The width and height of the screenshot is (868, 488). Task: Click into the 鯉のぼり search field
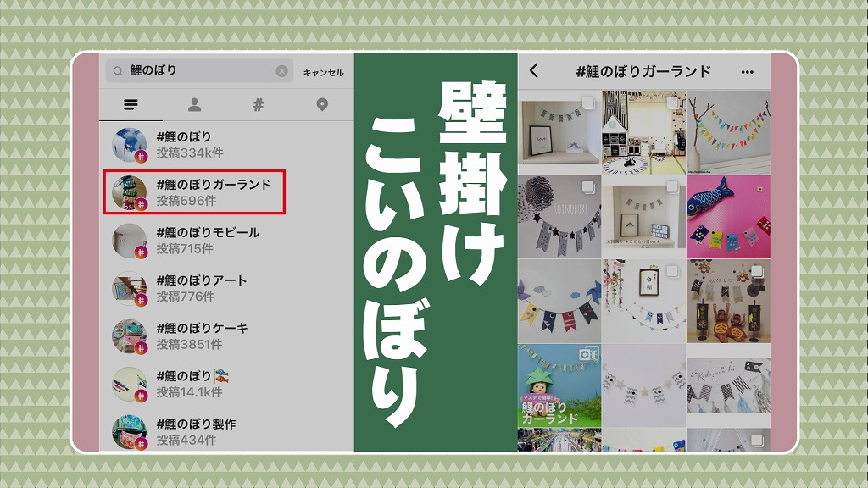(x=199, y=71)
